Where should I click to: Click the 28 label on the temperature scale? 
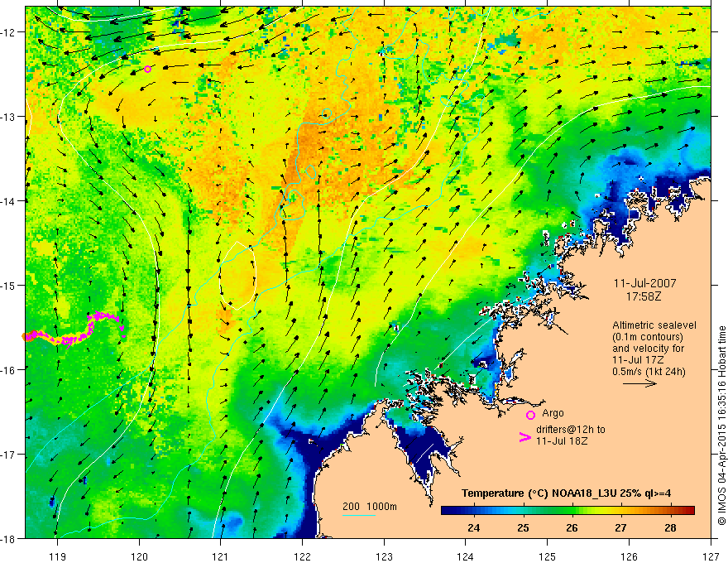pyautogui.click(x=670, y=527)
